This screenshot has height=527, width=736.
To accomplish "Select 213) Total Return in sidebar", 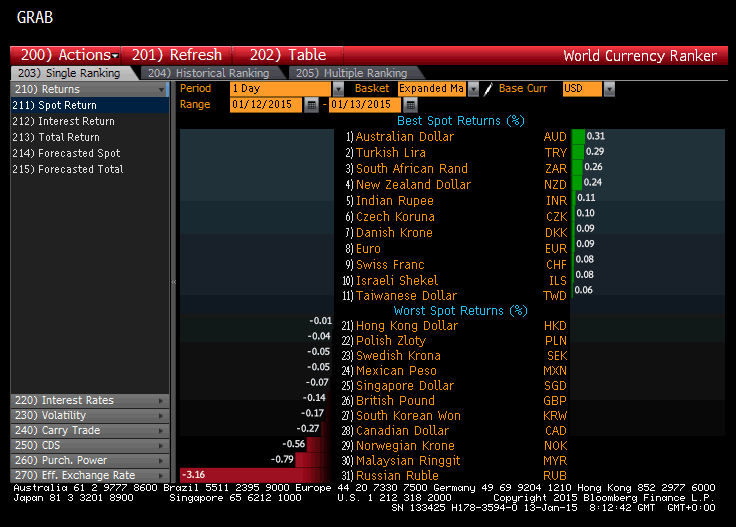I will point(90,137).
